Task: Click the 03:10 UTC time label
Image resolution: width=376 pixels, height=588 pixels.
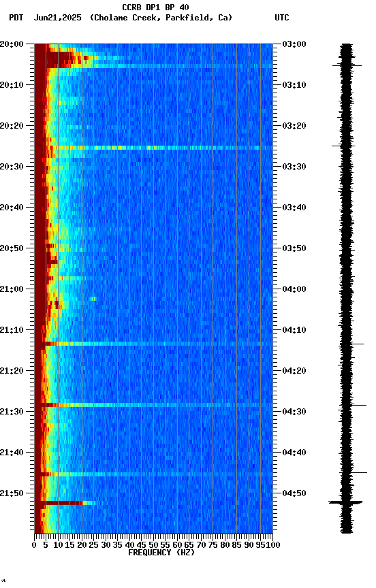Action: 294,85
